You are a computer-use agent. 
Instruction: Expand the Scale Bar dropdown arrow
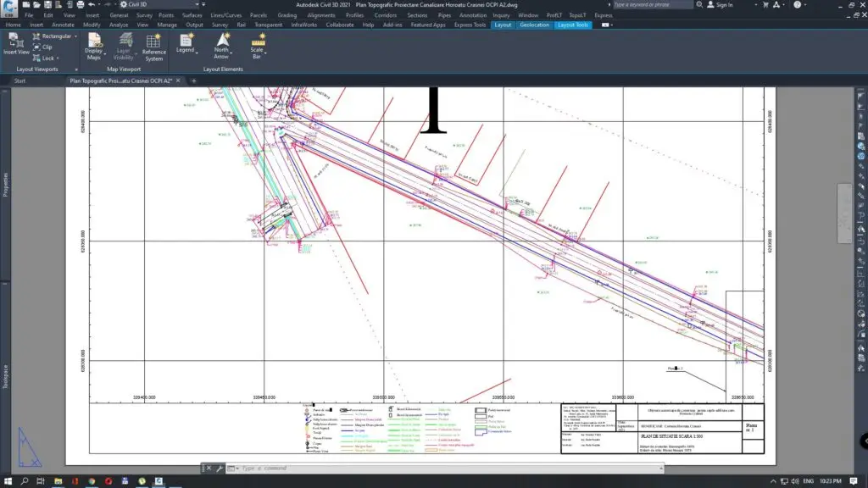[265, 53]
